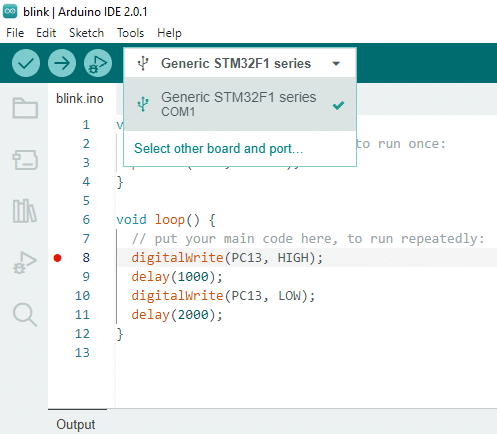The height and width of the screenshot is (434, 497).
Task: Click line number 9 in gutter
Action: click(x=86, y=277)
